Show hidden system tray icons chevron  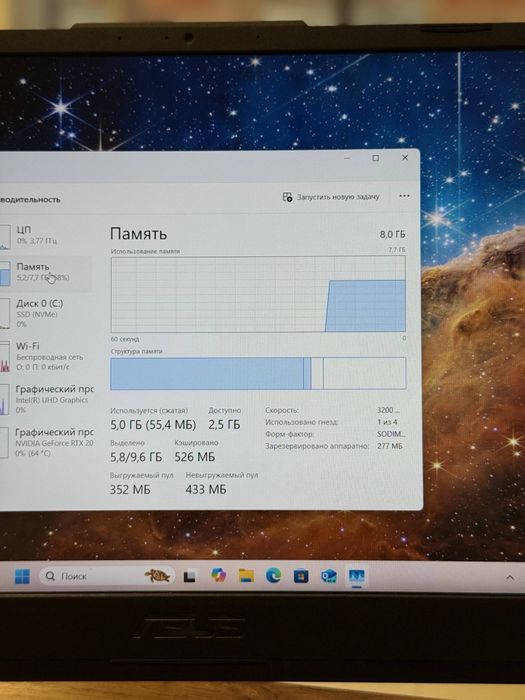pos(510,577)
